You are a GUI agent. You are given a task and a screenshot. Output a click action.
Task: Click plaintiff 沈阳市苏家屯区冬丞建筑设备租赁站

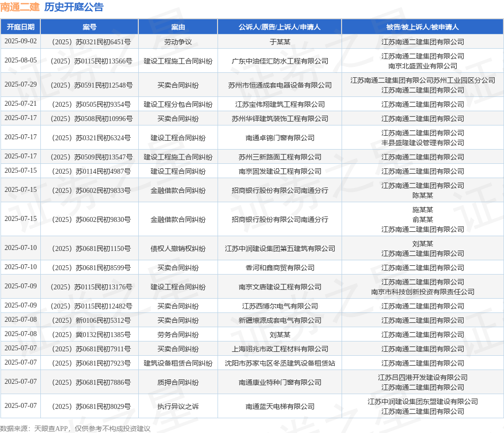(x=280, y=363)
